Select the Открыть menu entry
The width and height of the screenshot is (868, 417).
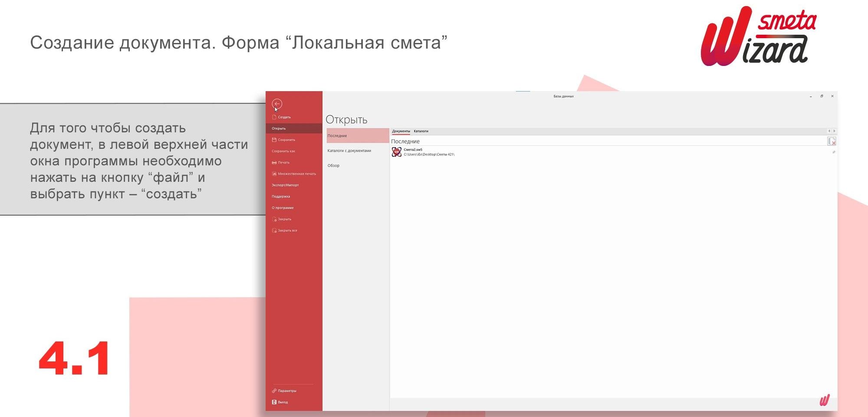coord(294,128)
